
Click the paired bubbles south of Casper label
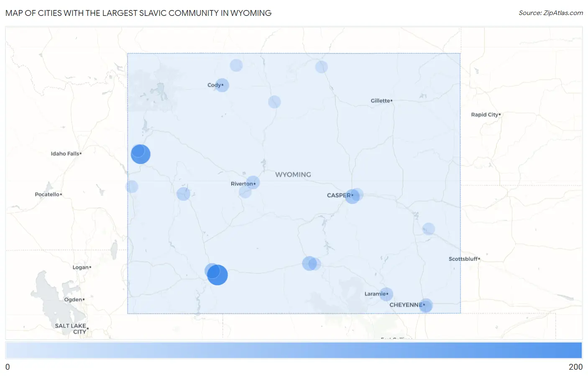click(x=311, y=263)
